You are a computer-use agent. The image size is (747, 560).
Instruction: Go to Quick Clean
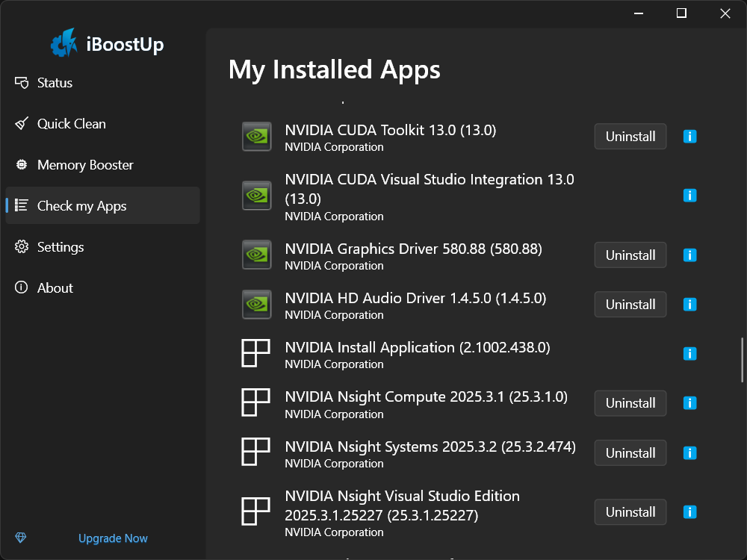[102, 124]
